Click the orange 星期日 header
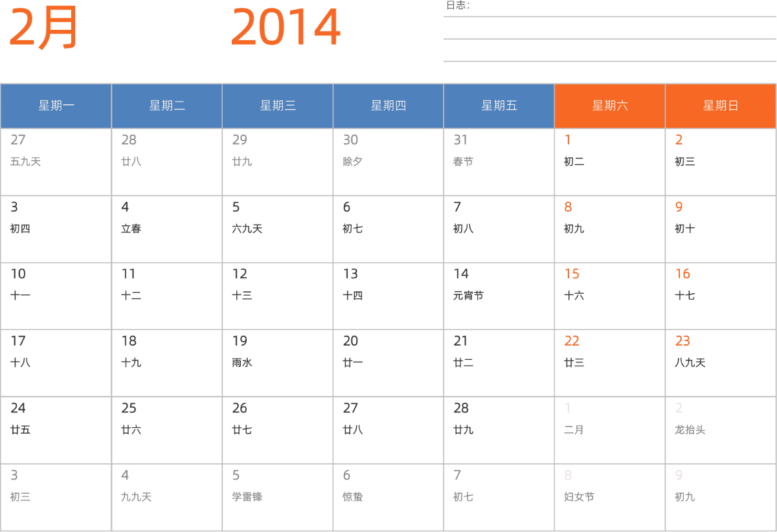 [x=721, y=106]
